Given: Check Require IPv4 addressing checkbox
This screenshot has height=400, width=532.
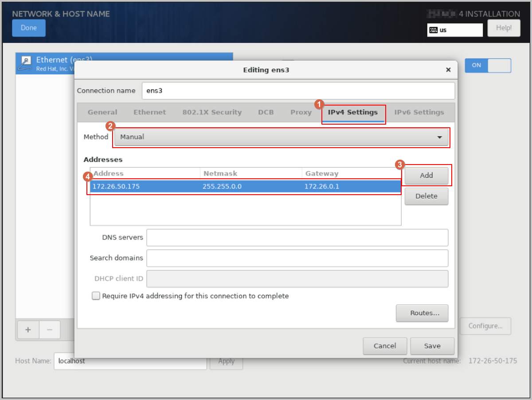Looking at the screenshot, I should [96, 296].
